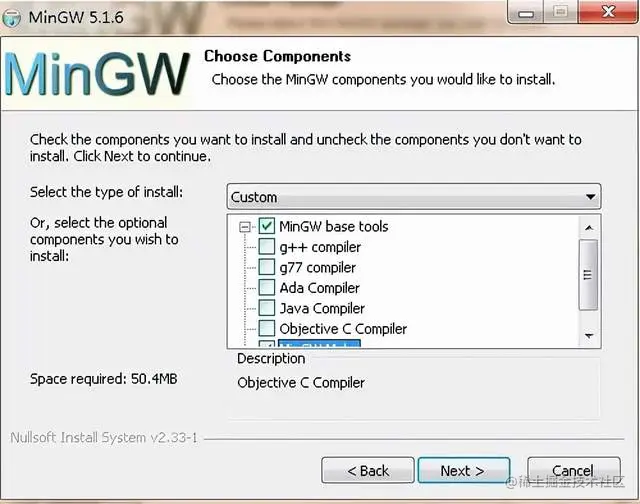Click the Next button
Image resolution: width=640 pixels, height=504 pixels.
pos(464,471)
